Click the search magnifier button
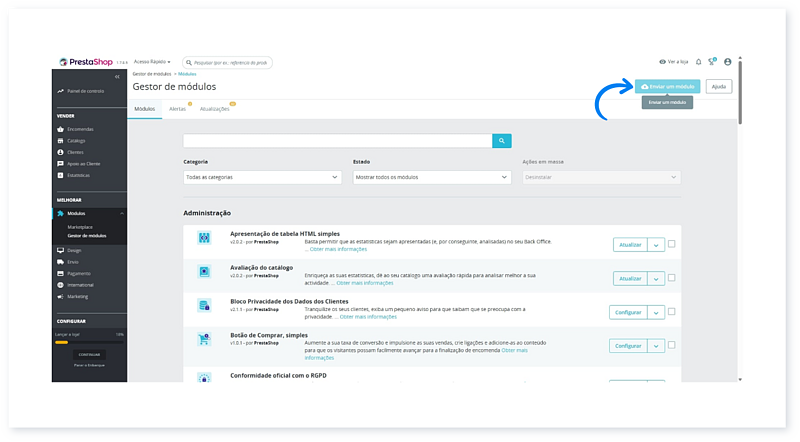 coord(502,141)
